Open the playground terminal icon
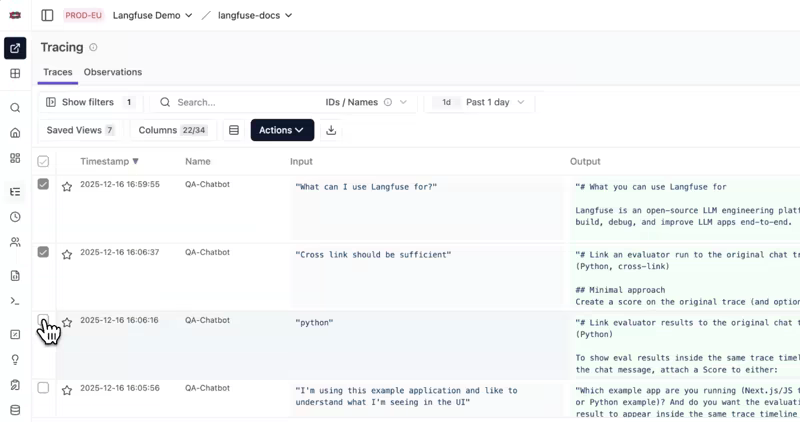Image resolution: width=800 pixels, height=422 pixels. click(x=15, y=301)
